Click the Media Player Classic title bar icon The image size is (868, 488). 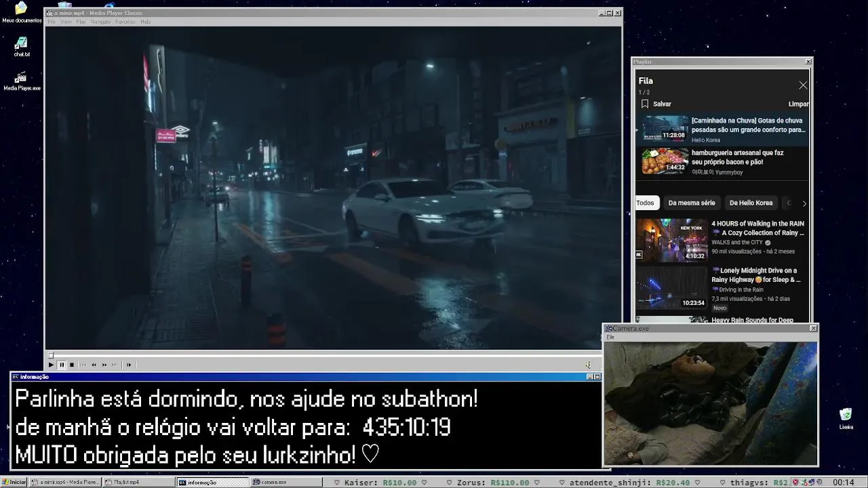click(x=49, y=13)
